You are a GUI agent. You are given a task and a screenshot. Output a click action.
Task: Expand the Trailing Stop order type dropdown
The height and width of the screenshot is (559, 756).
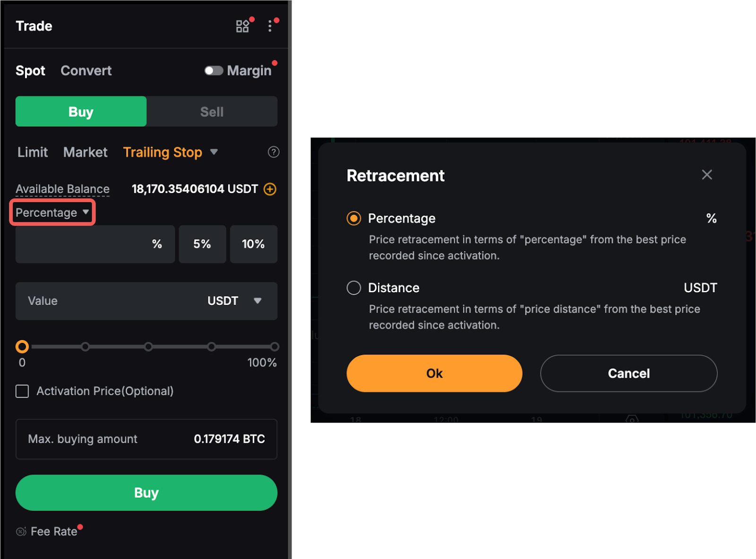coord(214,152)
